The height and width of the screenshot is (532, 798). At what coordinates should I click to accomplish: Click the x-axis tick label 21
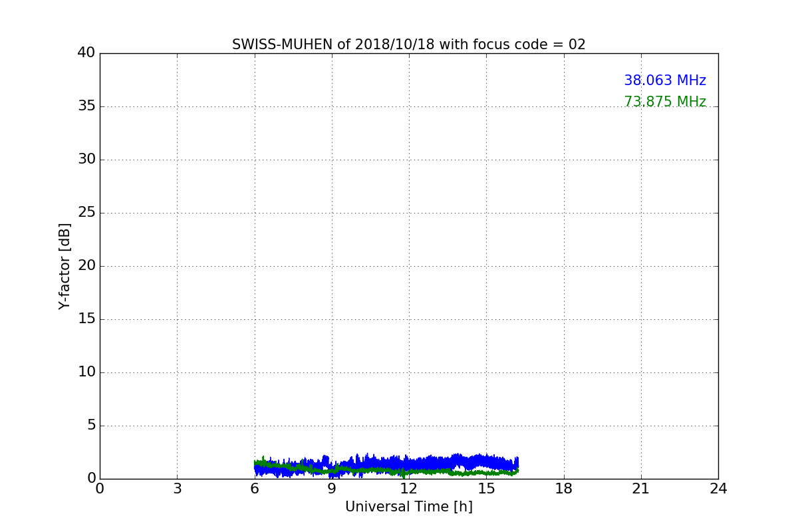click(641, 489)
